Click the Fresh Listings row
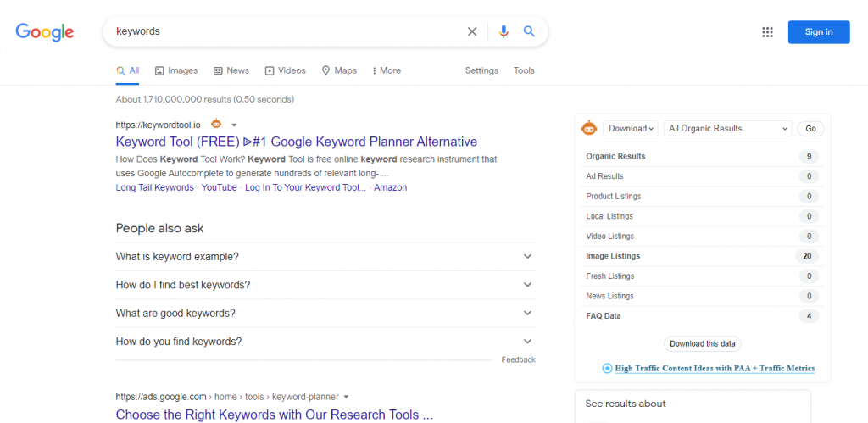Viewport: 868px width, 423px height. pyautogui.click(x=702, y=276)
